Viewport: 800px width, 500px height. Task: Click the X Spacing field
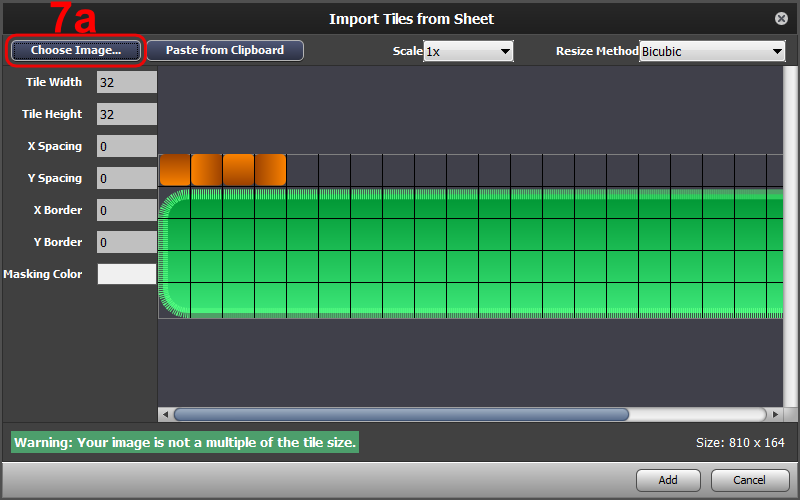click(x=127, y=146)
